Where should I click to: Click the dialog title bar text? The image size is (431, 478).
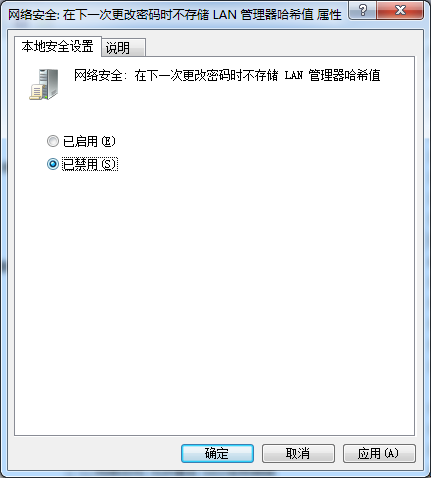175,15
